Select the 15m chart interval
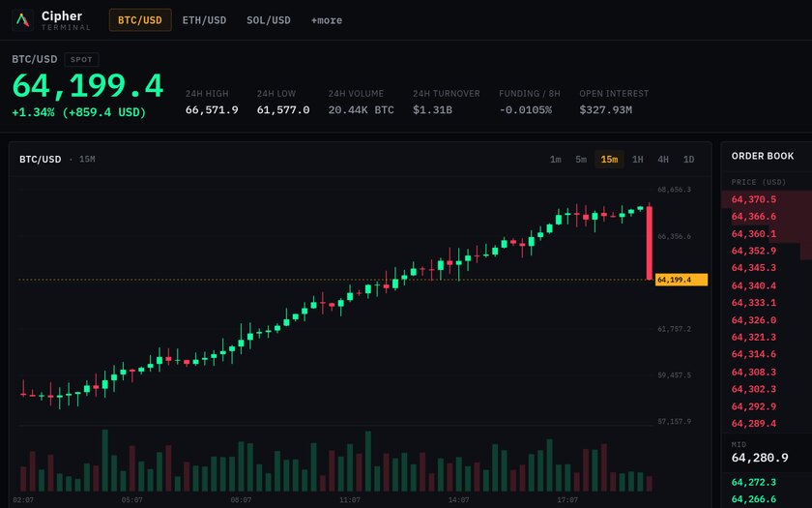This screenshot has width=812, height=508. [x=609, y=159]
